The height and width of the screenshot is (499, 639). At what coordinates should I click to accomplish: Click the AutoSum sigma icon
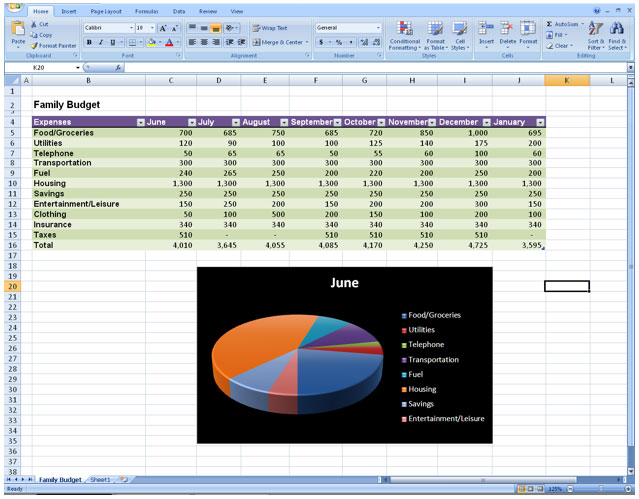[550, 23]
